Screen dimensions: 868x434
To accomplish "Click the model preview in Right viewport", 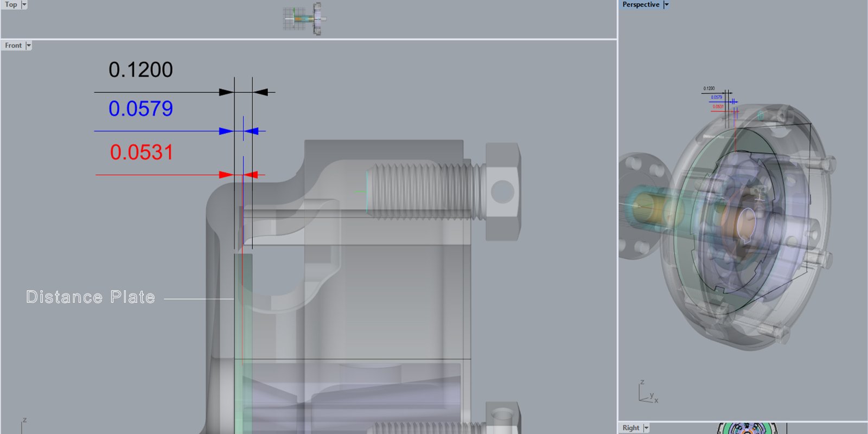I will (751, 429).
